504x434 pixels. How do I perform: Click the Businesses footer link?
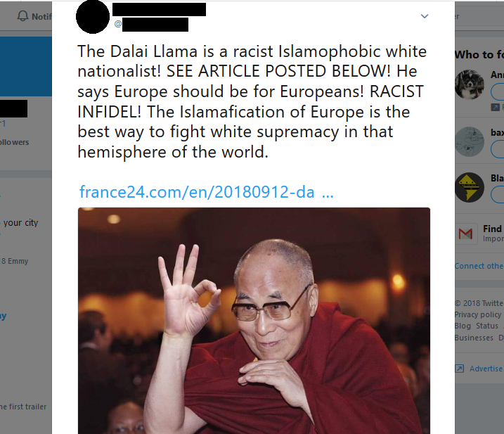click(x=474, y=338)
